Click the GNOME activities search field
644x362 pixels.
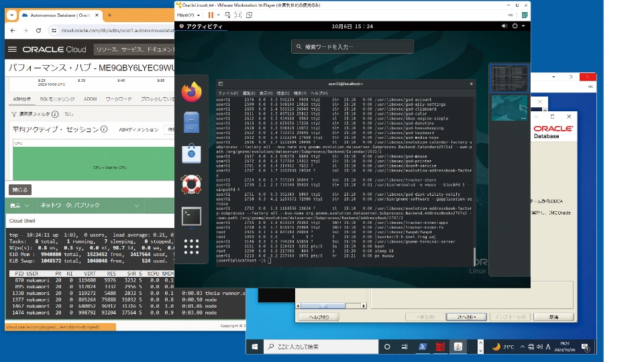(352, 47)
